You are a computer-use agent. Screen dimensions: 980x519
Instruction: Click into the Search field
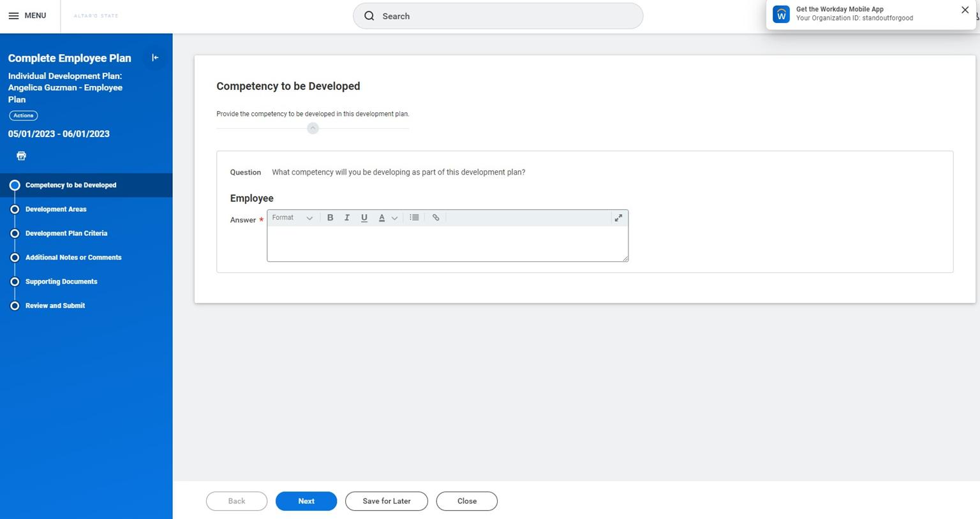[498, 16]
